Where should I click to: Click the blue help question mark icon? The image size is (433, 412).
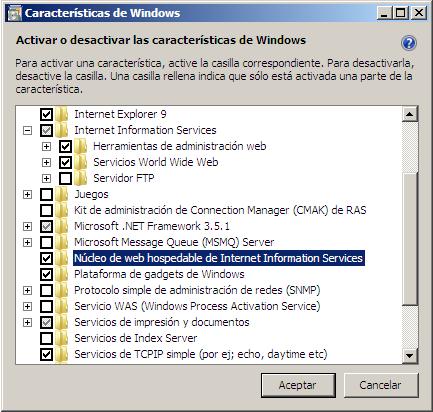(409, 43)
